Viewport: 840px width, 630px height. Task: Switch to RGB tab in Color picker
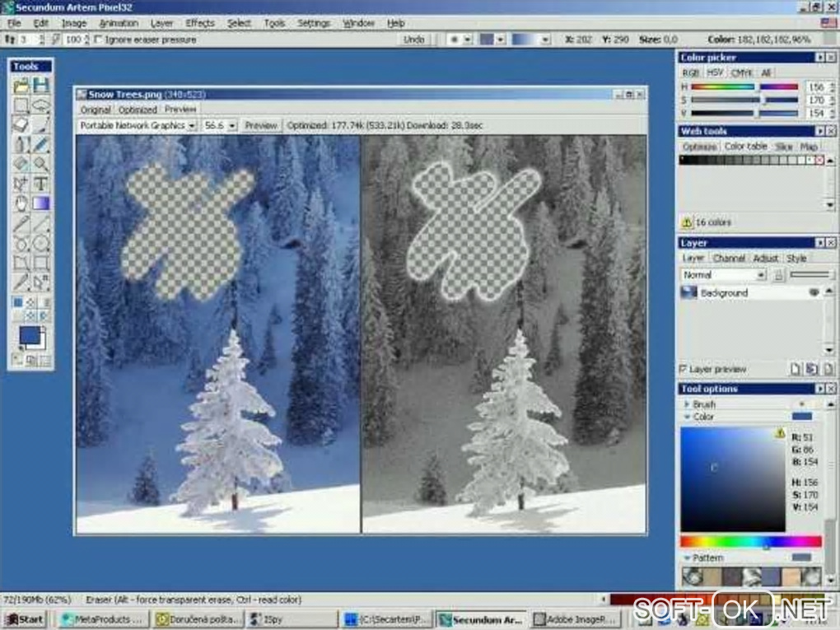(x=691, y=72)
